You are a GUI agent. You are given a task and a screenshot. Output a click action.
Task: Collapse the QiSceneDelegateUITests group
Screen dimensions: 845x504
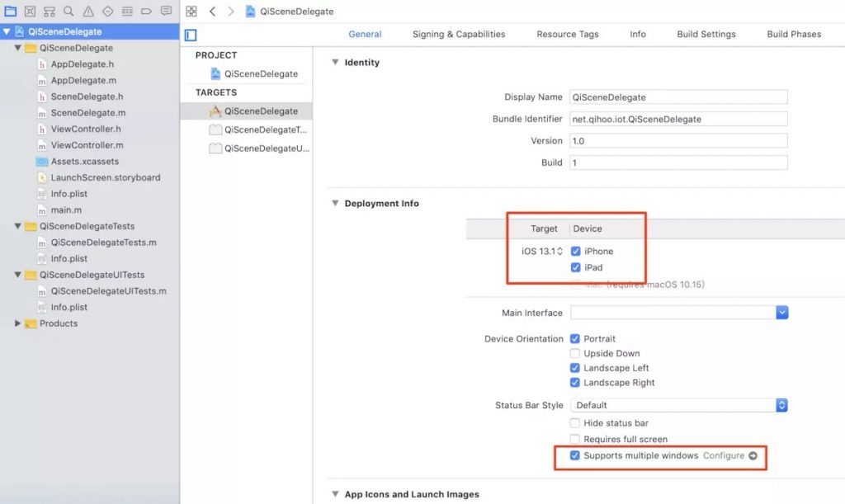coord(18,275)
